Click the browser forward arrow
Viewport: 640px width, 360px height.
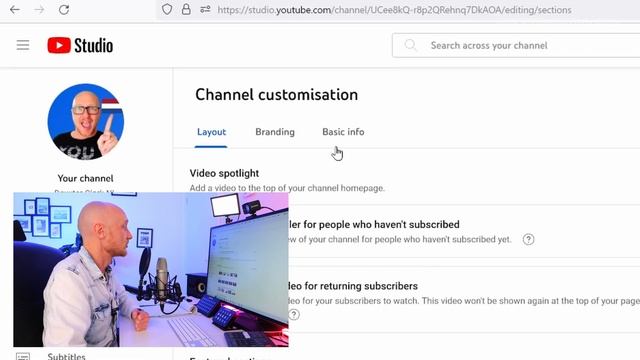click(39, 10)
